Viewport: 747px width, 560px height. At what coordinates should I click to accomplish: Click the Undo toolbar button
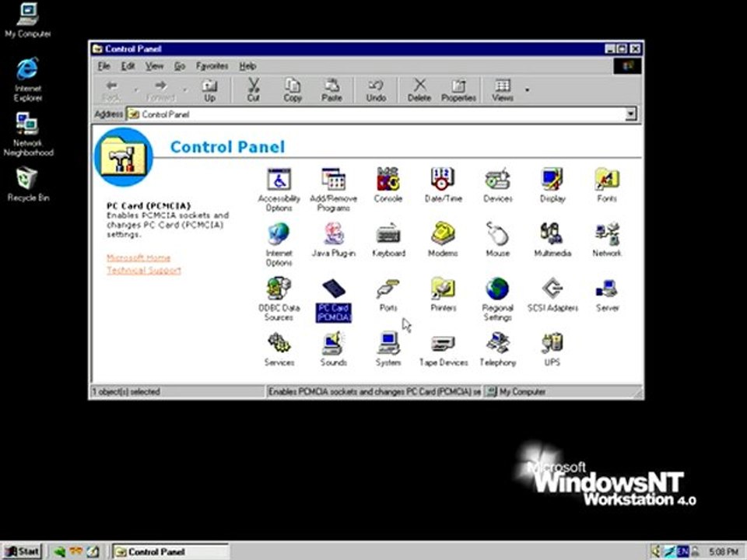pyautogui.click(x=376, y=90)
